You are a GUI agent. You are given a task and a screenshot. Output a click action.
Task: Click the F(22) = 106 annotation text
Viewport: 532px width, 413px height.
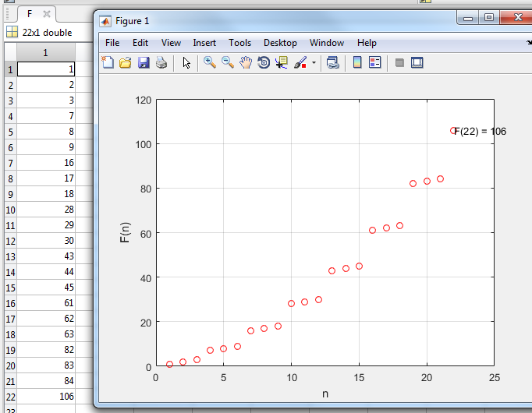pyautogui.click(x=480, y=131)
